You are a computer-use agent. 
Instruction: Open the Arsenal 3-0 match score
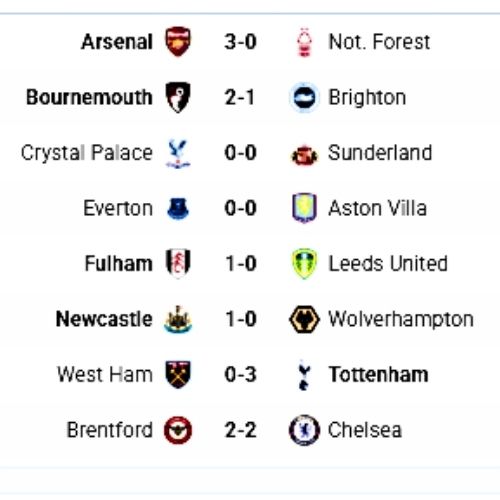(240, 42)
